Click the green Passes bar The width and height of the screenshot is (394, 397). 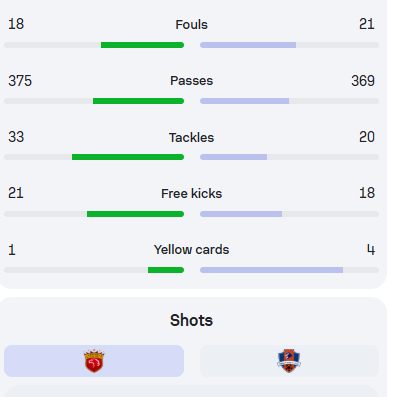[x=138, y=101]
